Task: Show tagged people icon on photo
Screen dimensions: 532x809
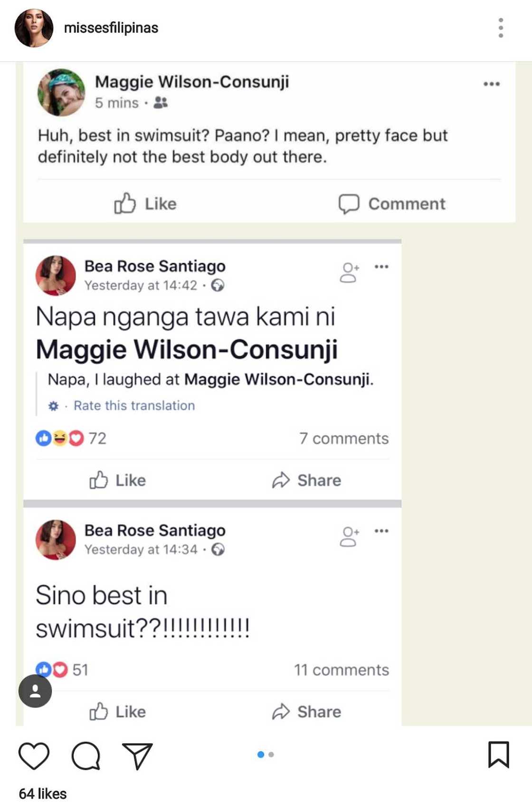Action: pos(35,691)
